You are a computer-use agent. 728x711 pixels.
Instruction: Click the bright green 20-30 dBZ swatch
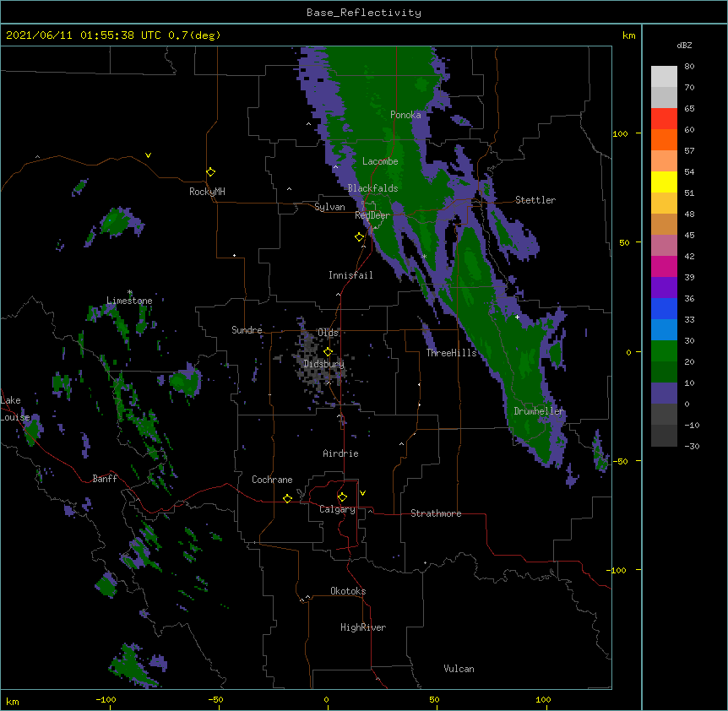tap(664, 351)
